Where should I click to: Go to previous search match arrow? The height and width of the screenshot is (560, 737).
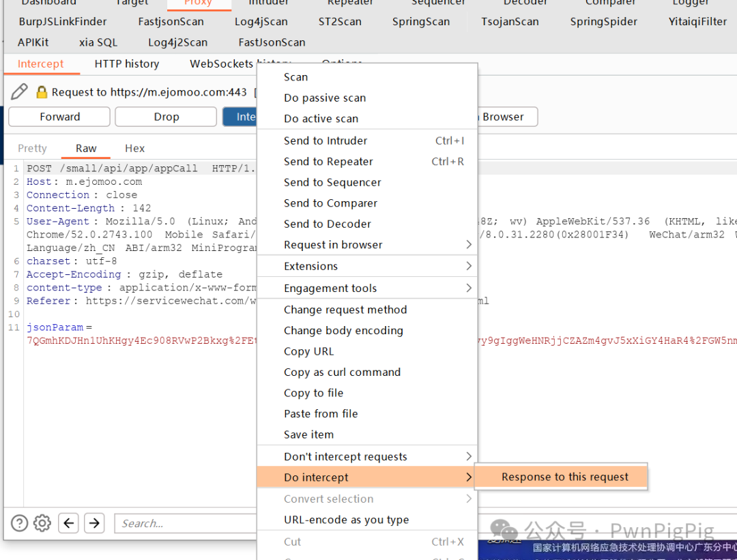point(69,523)
